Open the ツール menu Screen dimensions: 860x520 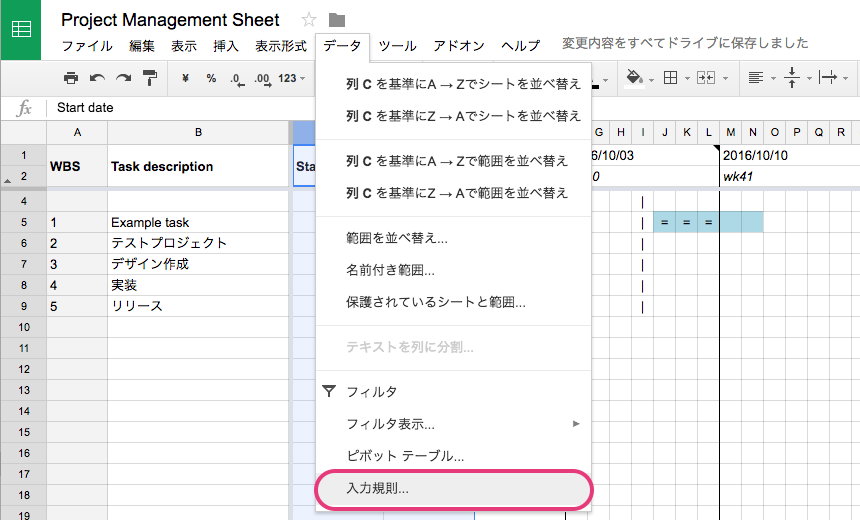[x=398, y=46]
